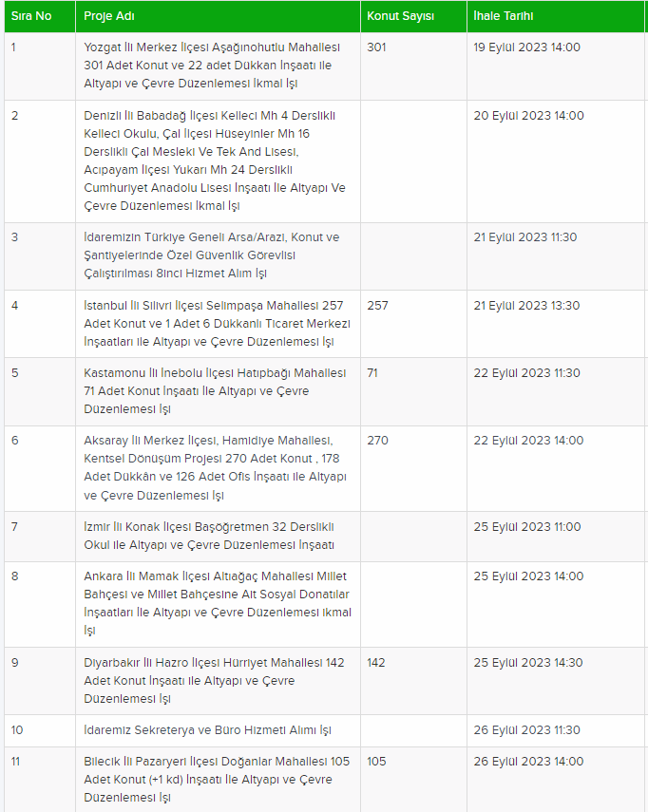Sort by 'Konut Sayısı' column header
The image size is (648, 812).
[x=401, y=17]
